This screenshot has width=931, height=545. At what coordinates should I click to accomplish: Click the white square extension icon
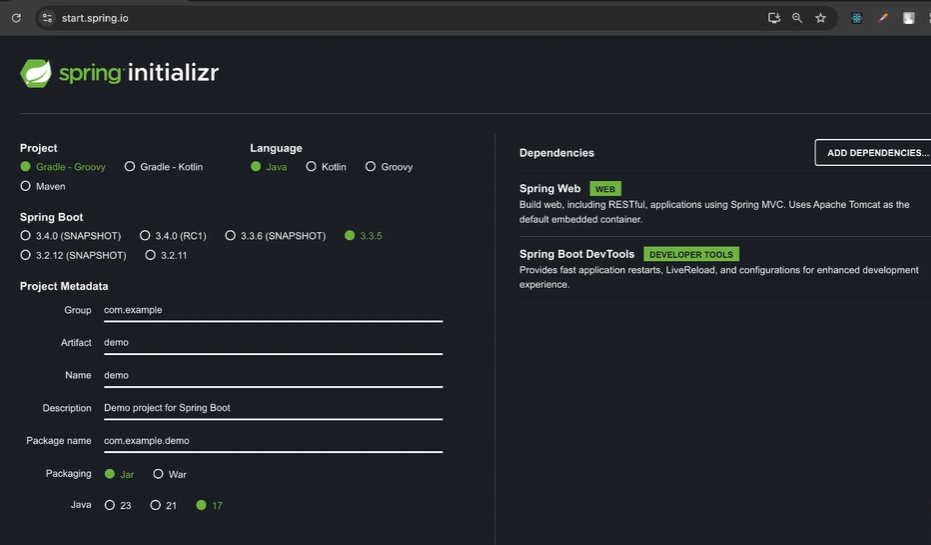click(908, 18)
